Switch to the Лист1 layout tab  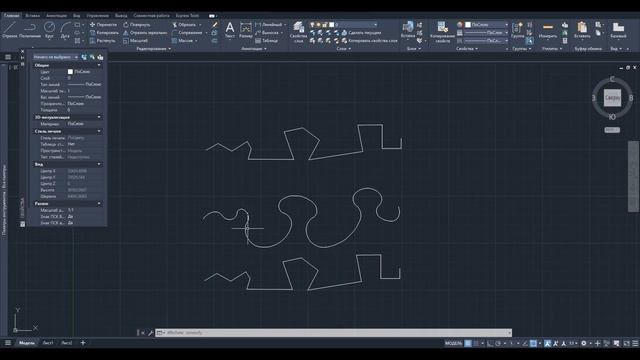48,343
